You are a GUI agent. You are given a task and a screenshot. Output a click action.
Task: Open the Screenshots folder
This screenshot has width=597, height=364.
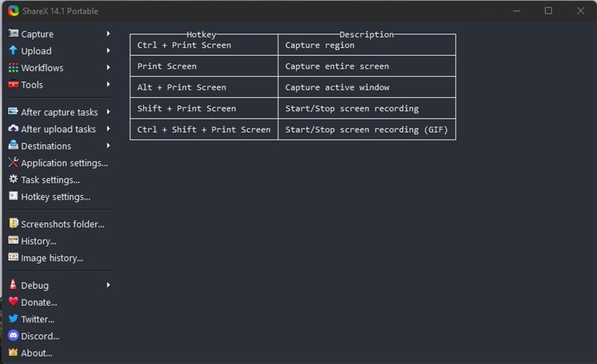click(x=62, y=224)
